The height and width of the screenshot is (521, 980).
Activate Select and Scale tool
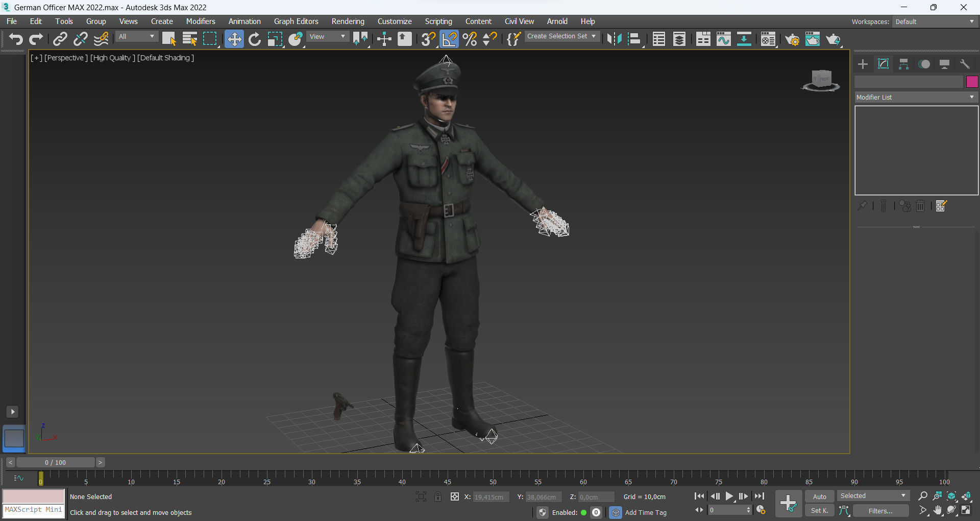275,39
